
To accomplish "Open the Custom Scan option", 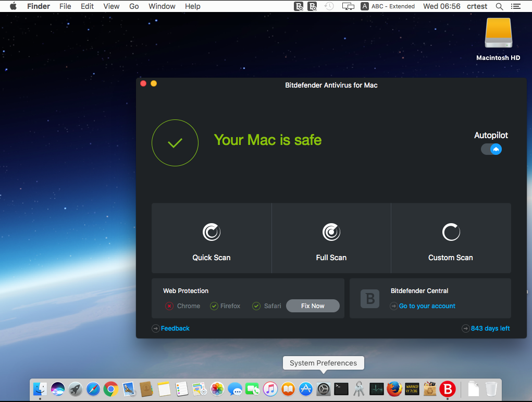I will click(x=451, y=238).
